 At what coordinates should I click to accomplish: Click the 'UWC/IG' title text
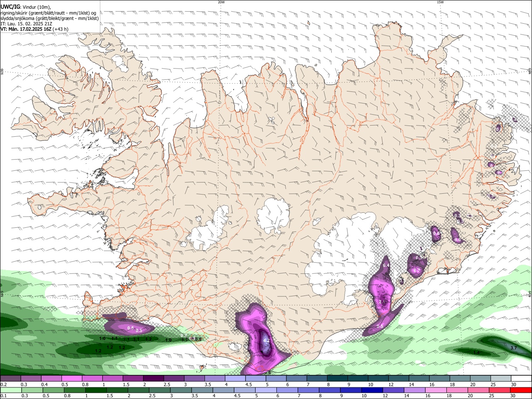click(10, 6)
